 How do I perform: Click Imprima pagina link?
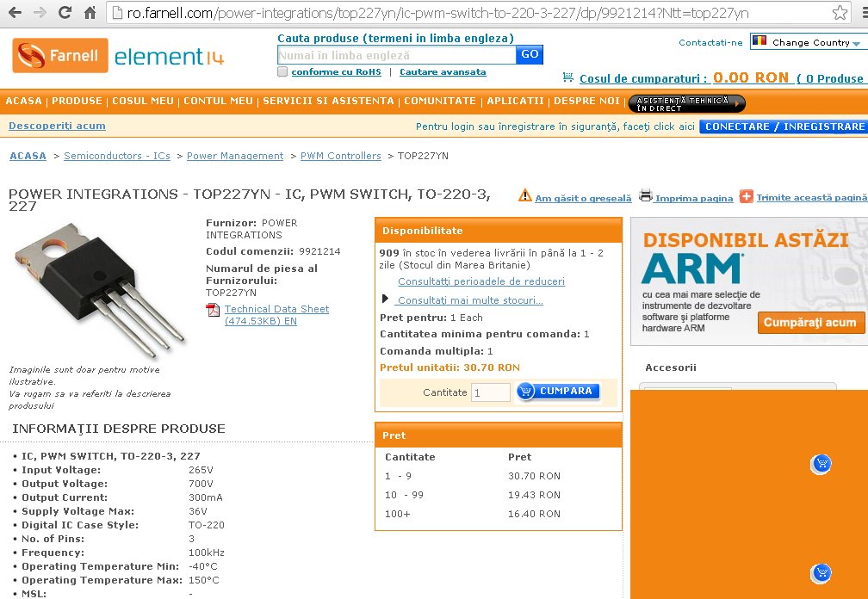click(x=694, y=198)
